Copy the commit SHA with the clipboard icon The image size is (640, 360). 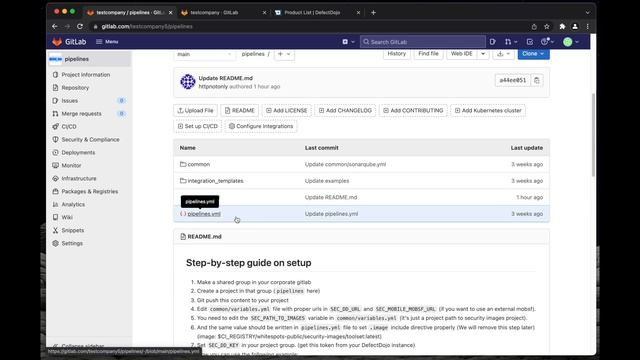point(537,80)
